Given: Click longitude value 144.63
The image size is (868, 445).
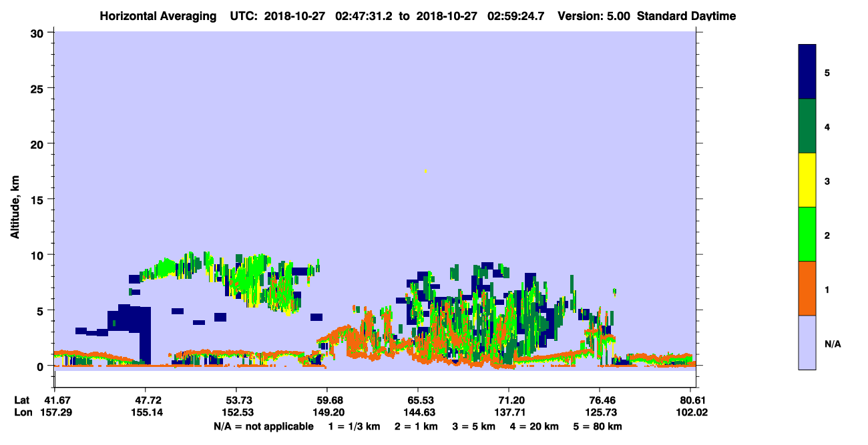Looking at the screenshot, I should [418, 412].
